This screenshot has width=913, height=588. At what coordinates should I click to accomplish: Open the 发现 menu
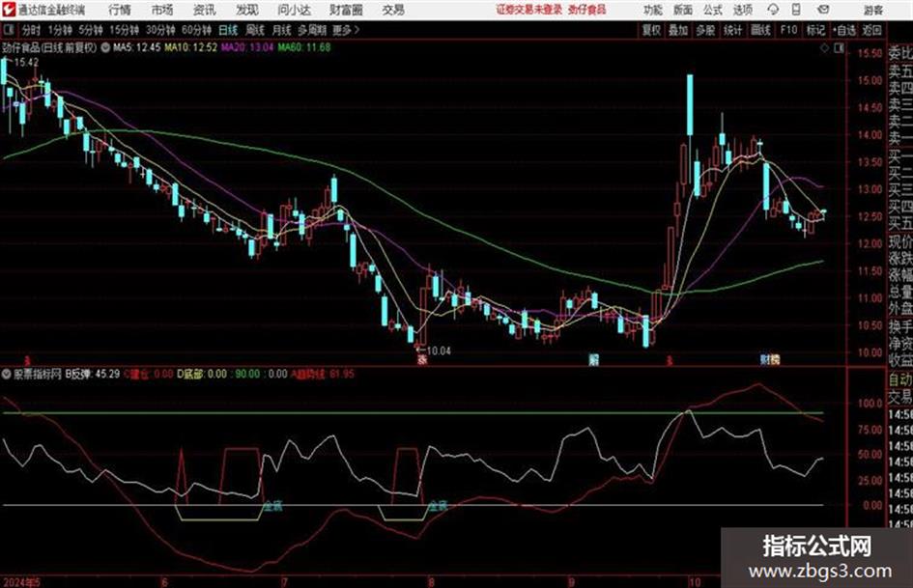[247, 10]
